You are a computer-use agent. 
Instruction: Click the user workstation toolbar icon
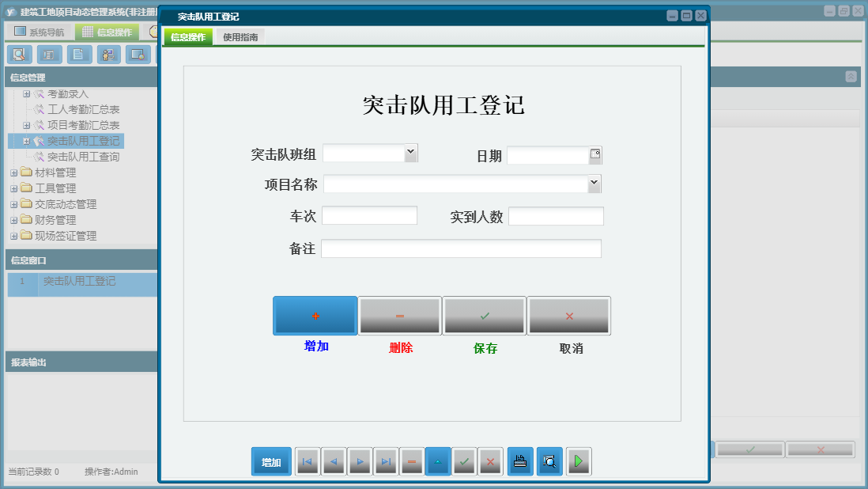coord(108,55)
